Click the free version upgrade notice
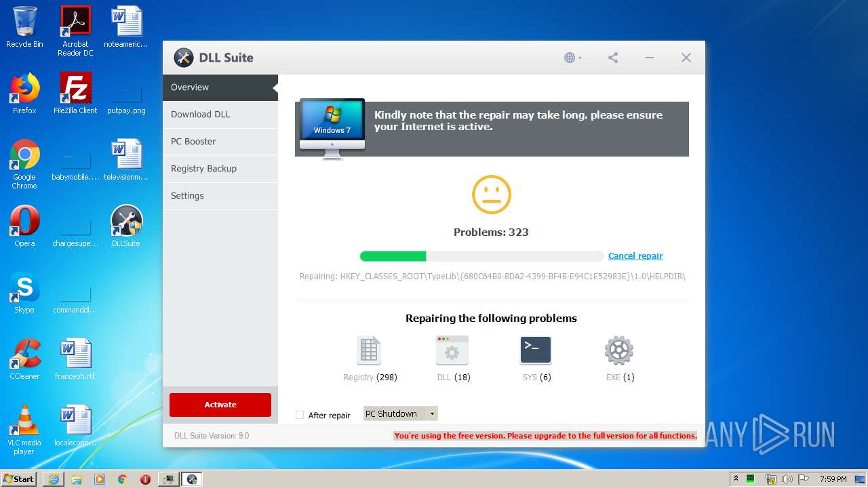Image resolution: width=868 pixels, height=488 pixels. click(x=546, y=436)
